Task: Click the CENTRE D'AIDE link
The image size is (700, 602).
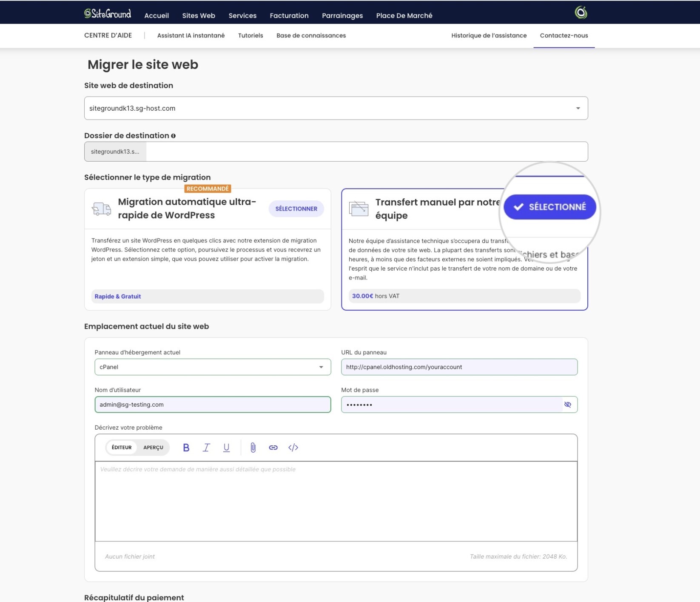Action: pyautogui.click(x=108, y=36)
